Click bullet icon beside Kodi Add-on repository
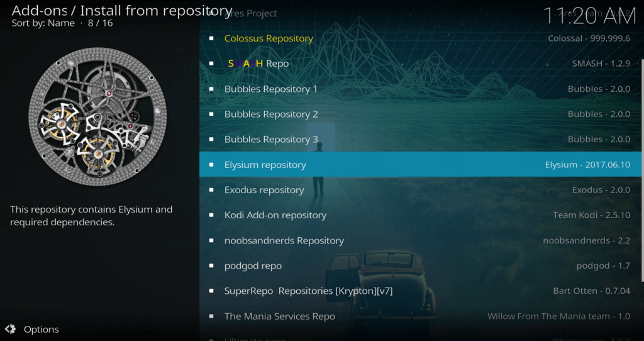The height and width of the screenshot is (341, 644). (x=211, y=215)
